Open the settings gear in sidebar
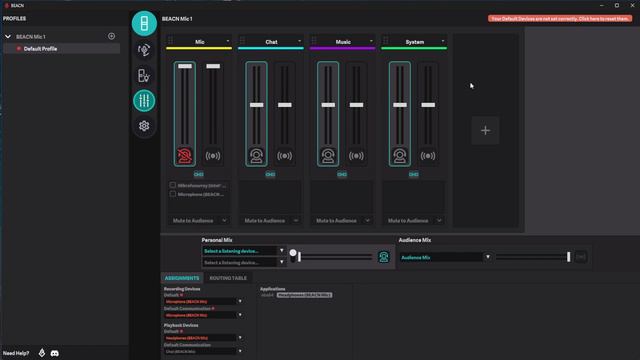 tap(144, 126)
